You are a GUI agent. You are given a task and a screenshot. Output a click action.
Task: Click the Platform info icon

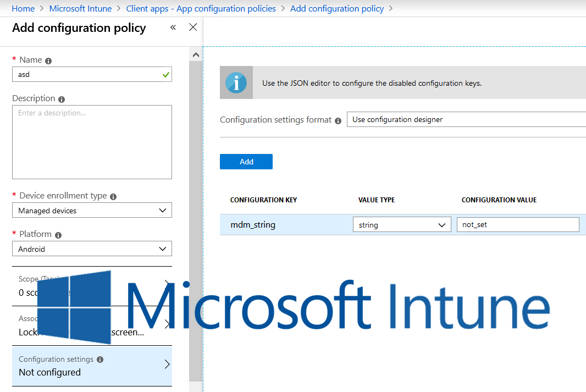(58, 235)
